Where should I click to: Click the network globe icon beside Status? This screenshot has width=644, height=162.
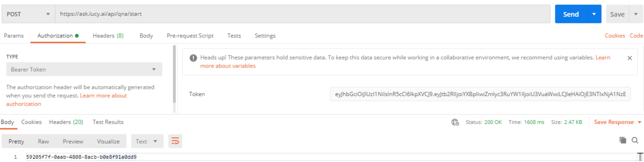coord(455,122)
